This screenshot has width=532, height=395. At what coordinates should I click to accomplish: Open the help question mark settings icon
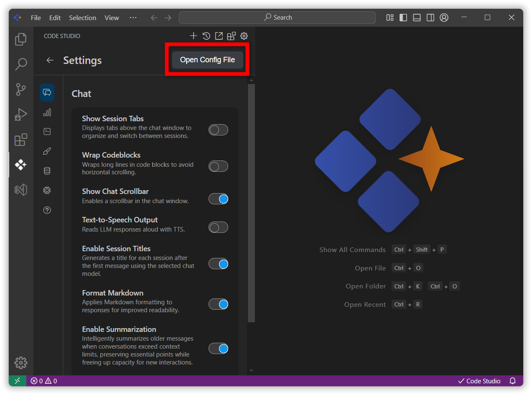pos(47,210)
